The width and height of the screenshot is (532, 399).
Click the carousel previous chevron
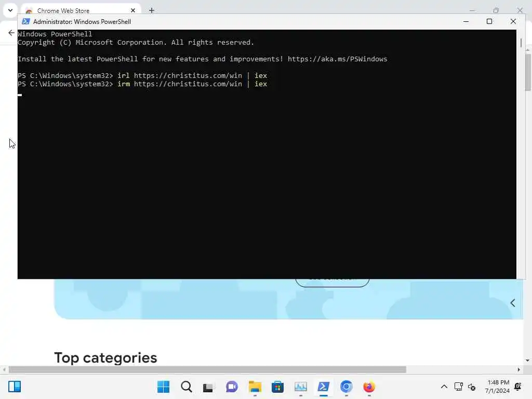(x=513, y=303)
